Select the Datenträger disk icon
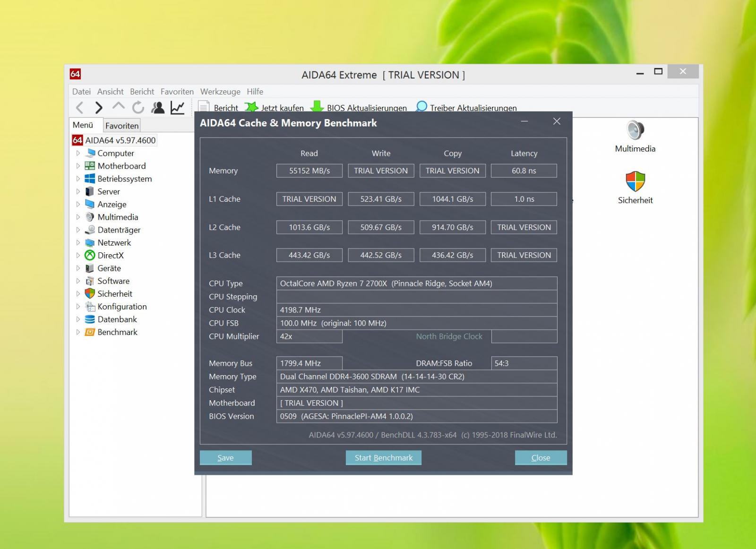The width and height of the screenshot is (756, 549). pyautogui.click(x=90, y=230)
